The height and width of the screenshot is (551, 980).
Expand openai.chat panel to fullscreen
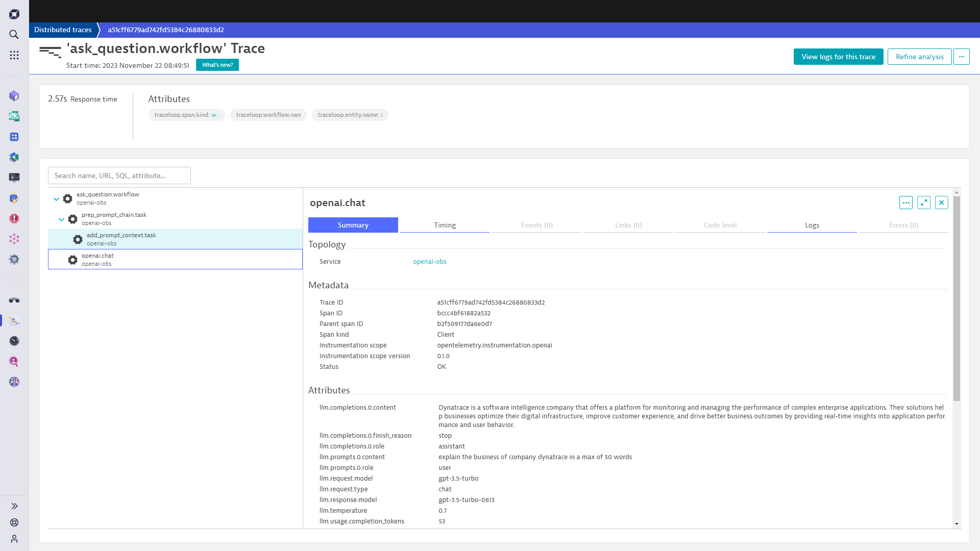click(923, 203)
